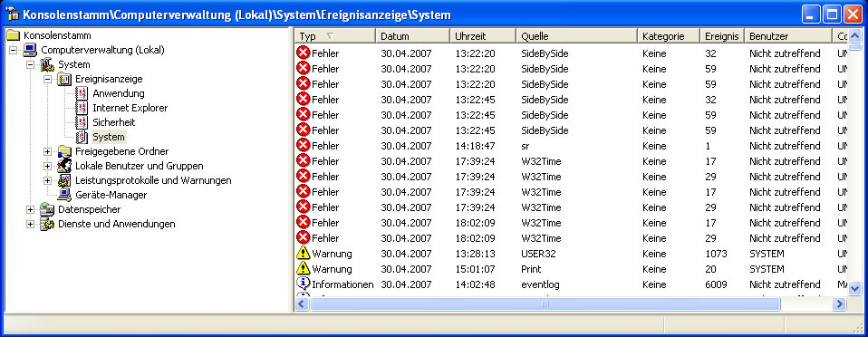This screenshot has width=868, height=337.
Task: Select the System log tree item
Action: (x=109, y=137)
